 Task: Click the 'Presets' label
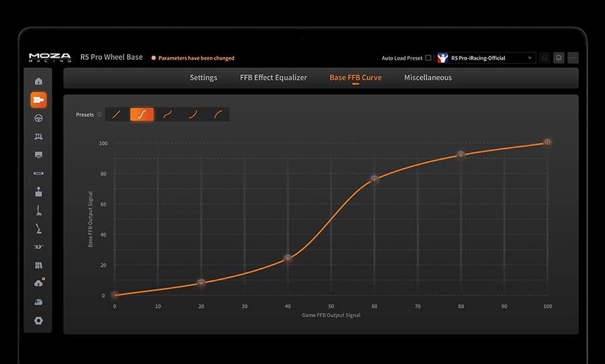tap(85, 115)
